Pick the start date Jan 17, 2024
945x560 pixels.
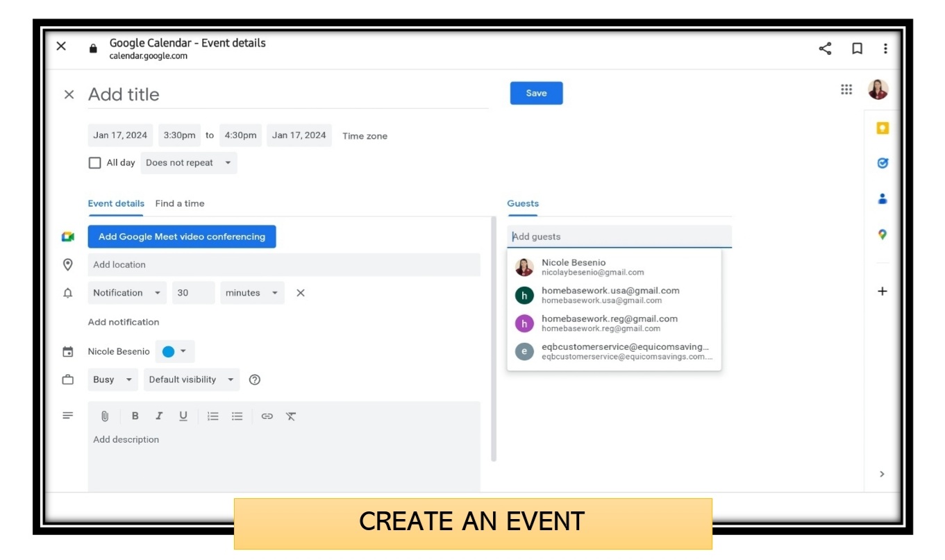pos(120,135)
